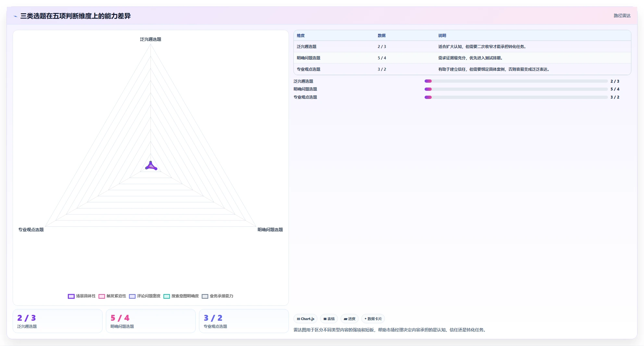644x346 pixels.
Task: Click the 3 / 2 value beside progress bar
Action: [615, 97]
